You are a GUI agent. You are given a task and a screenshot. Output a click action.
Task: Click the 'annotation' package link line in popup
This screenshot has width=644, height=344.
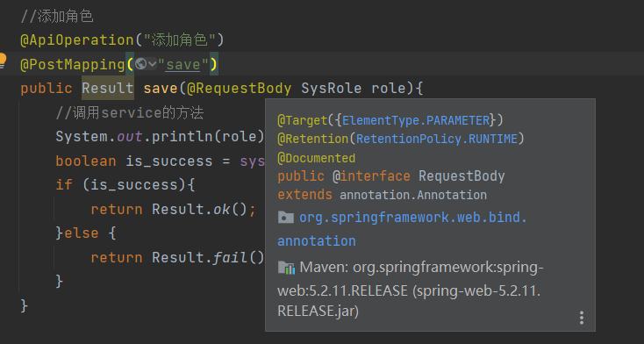tap(317, 240)
